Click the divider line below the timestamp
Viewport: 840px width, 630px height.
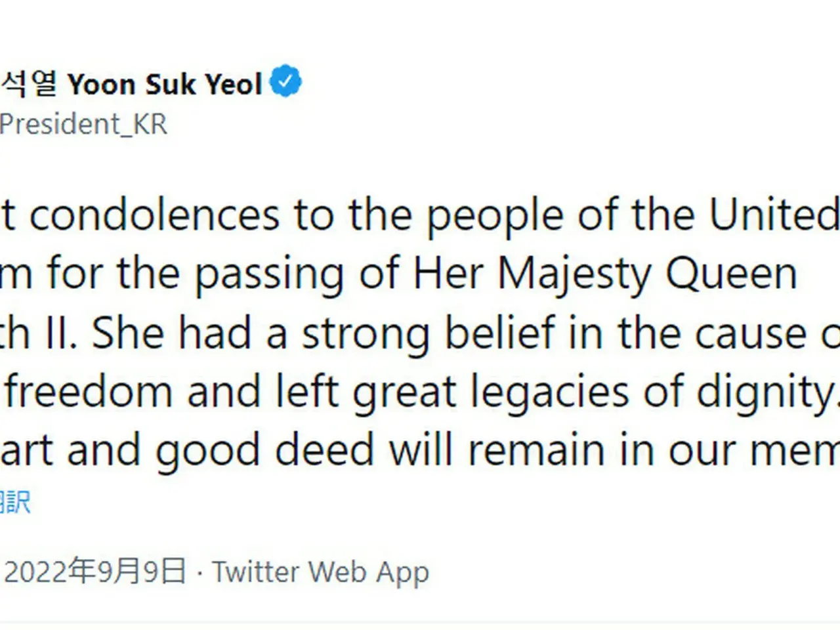click(420, 621)
